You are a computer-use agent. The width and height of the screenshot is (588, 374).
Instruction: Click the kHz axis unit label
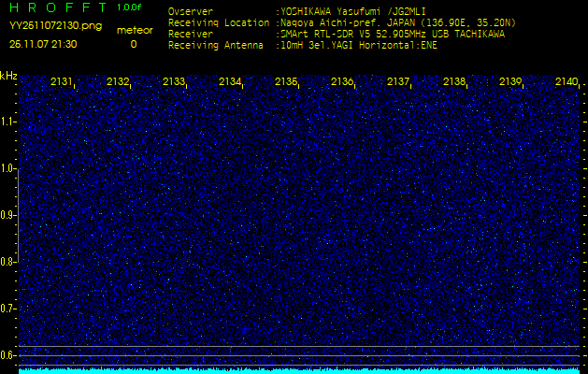pyautogui.click(x=8, y=75)
